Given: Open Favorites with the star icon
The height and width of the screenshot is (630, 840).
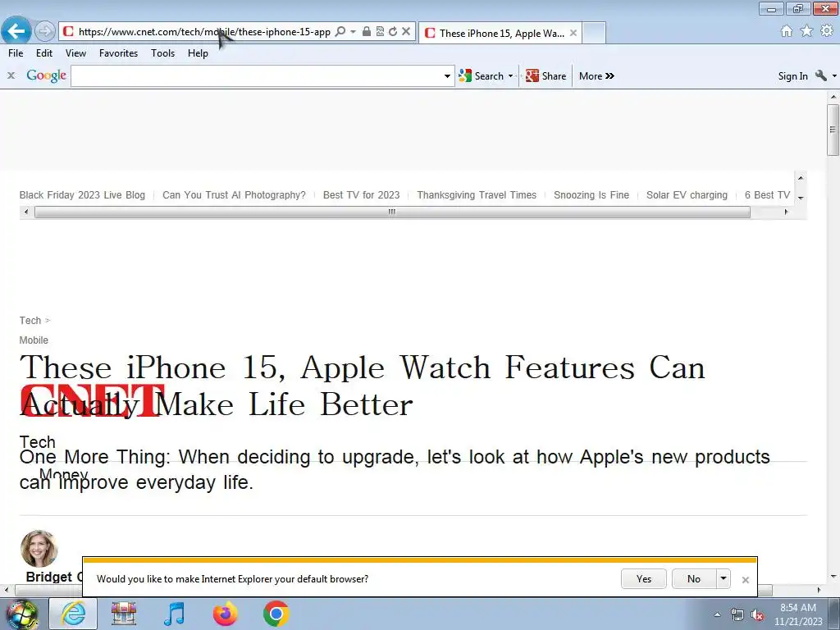Looking at the screenshot, I should (x=806, y=31).
